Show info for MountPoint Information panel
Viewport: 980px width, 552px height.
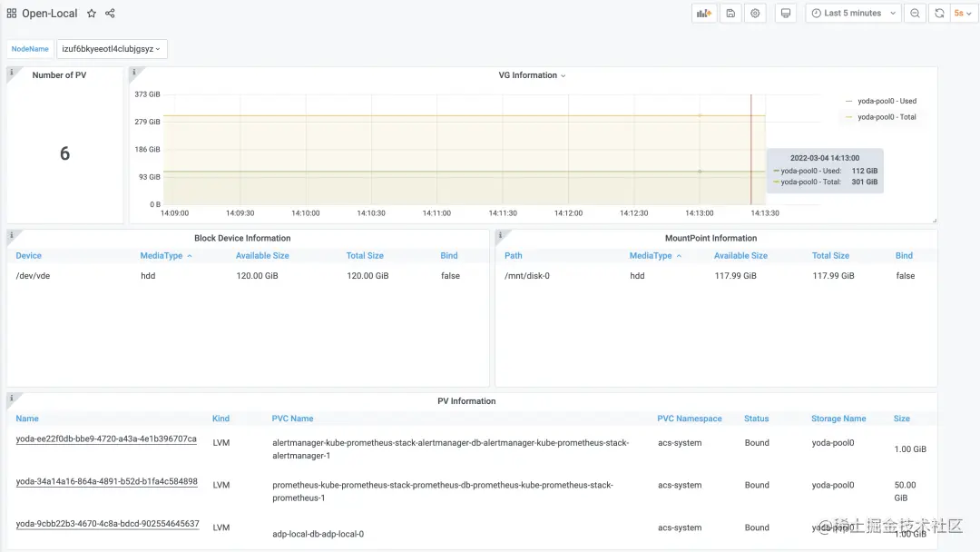pos(500,235)
